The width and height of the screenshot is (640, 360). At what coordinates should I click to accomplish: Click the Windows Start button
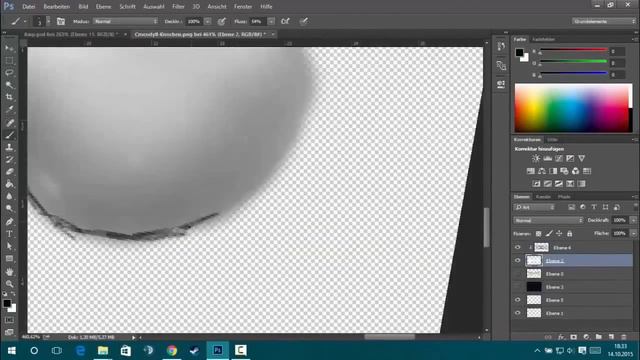click(11, 350)
